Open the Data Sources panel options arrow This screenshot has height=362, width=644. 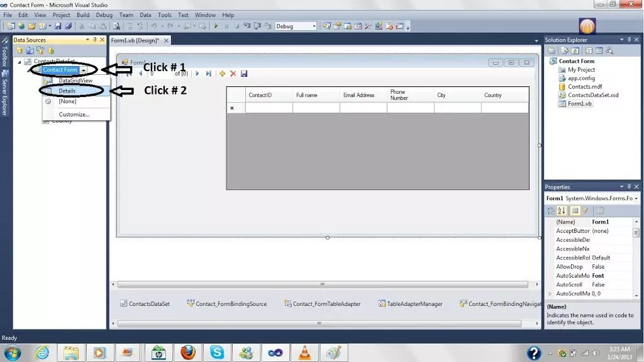click(x=87, y=40)
